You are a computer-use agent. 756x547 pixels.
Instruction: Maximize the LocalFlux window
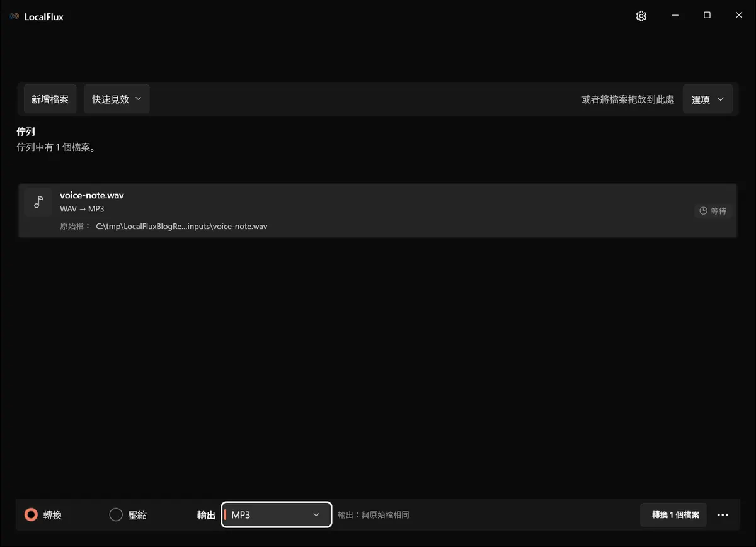pyautogui.click(x=707, y=16)
